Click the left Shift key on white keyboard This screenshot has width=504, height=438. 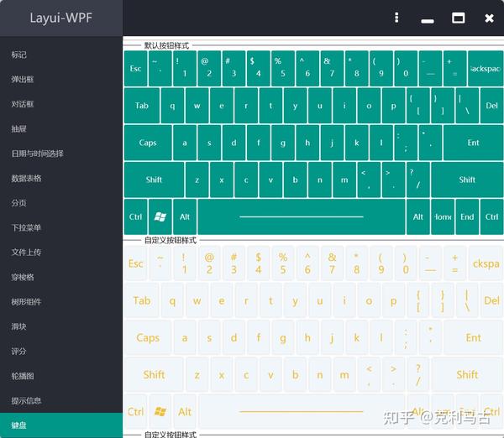[154, 375]
